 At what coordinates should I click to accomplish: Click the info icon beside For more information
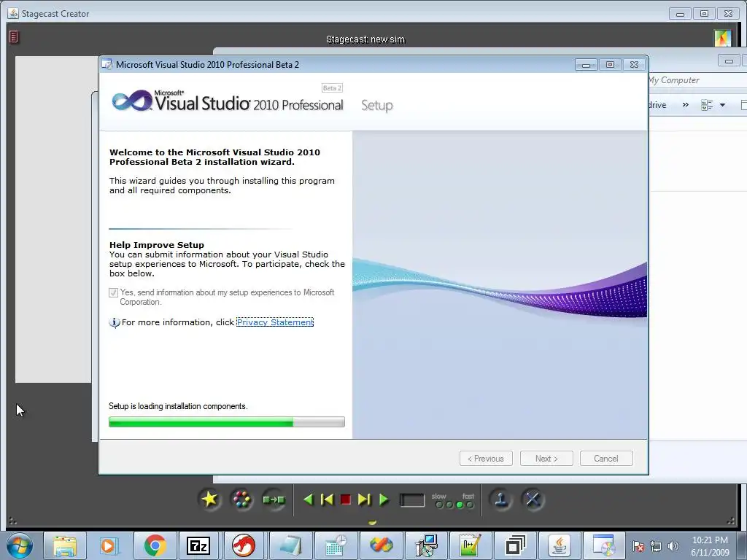[115, 323]
